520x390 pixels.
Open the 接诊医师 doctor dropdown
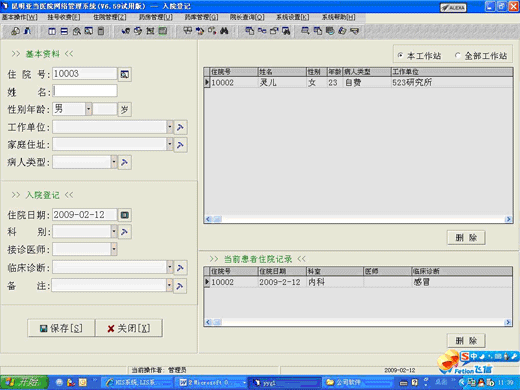114,249
